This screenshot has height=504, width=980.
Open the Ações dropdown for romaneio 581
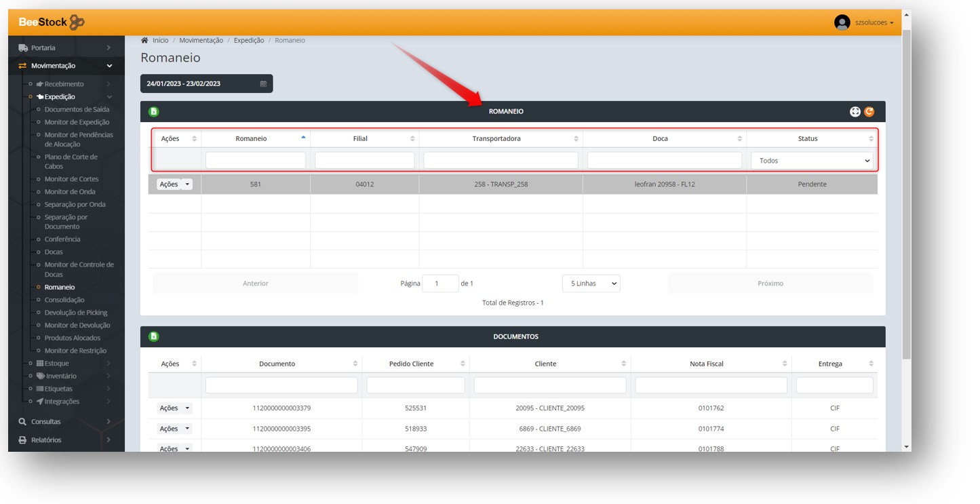tap(174, 185)
